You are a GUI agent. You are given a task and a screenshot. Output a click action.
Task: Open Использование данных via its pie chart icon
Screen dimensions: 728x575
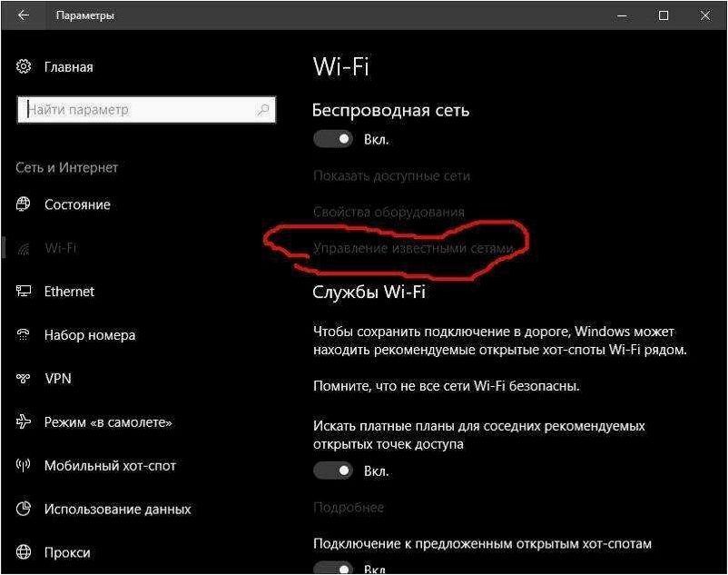24,509
